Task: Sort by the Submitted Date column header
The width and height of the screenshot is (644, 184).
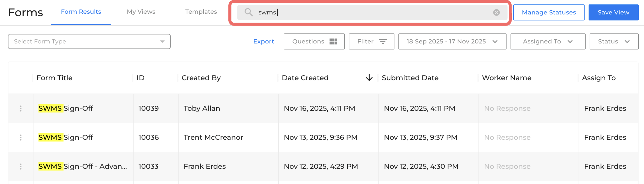Action: [x=410, y=78]
